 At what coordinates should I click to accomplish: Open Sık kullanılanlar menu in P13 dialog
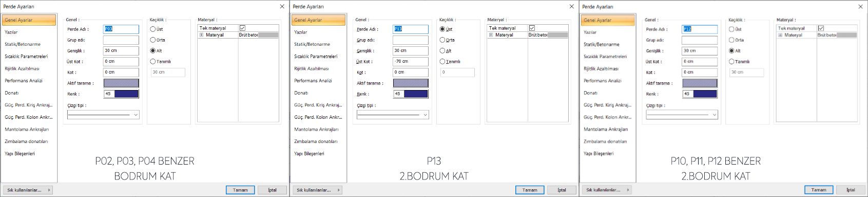point(318,190)
